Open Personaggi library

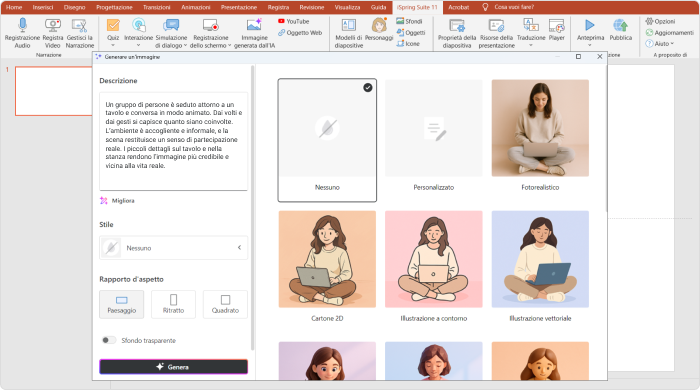tap(379, 29)
